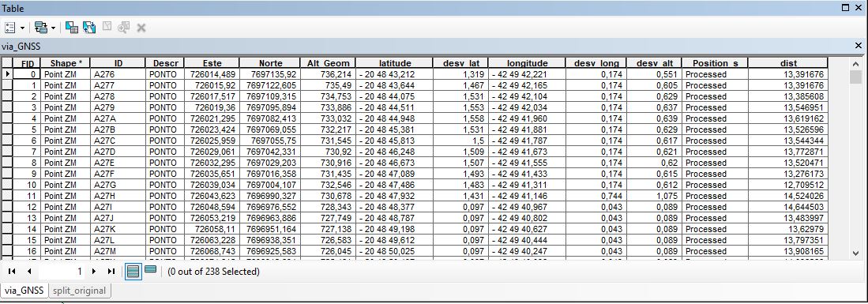Toggle Show selected records view
This screenshot has height=304, width=868.
[x=151, y=270]
